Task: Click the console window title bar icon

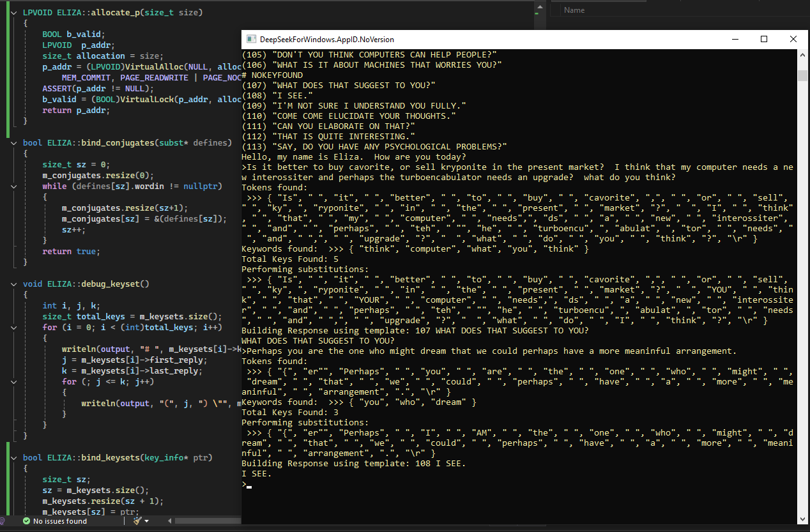Action: pyautogui.click(x=251, y=39)
